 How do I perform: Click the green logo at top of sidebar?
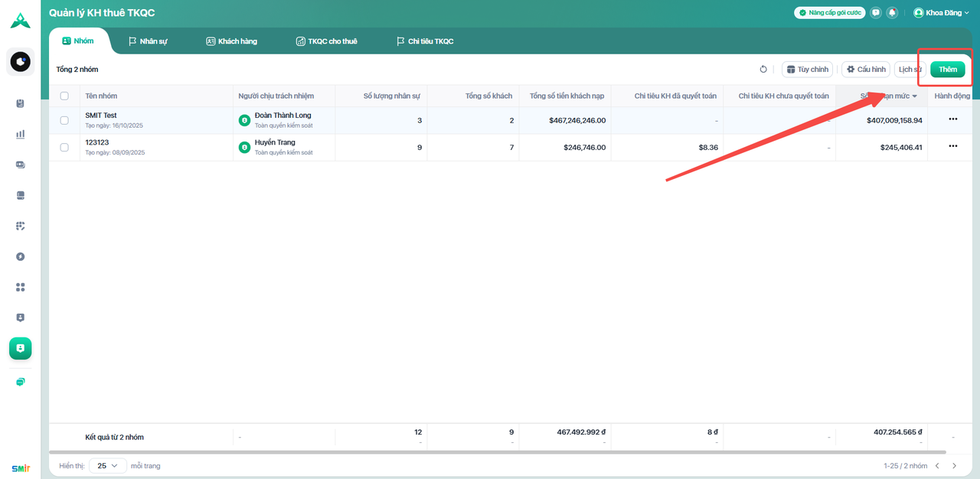(x=21, y=21)
